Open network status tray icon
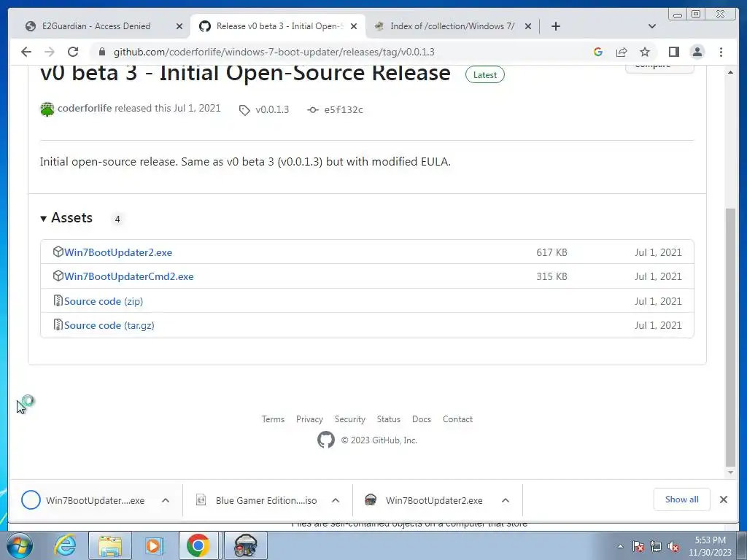The width and height of the screenshot is (747, 560). (x=656, y=546)
